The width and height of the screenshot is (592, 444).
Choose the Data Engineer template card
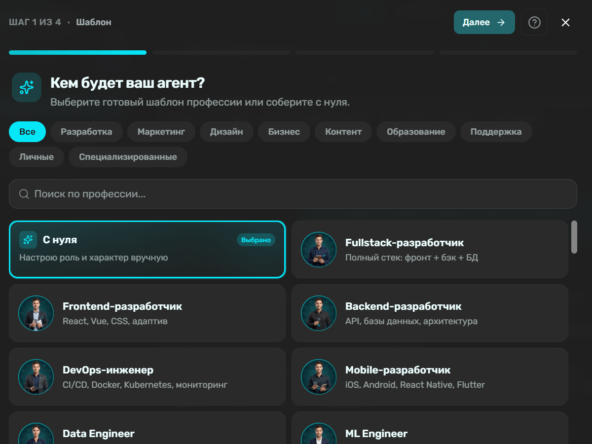147,428
